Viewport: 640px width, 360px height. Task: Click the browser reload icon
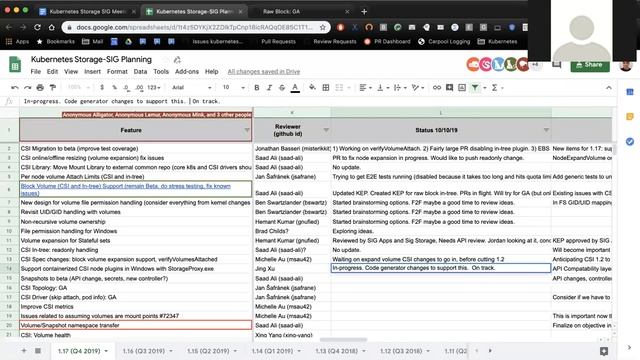[37, 27]
